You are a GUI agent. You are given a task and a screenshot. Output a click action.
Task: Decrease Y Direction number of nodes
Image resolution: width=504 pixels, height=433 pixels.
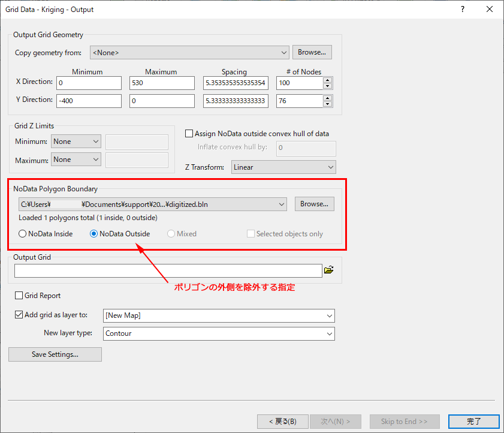pyautogui.click(x=327, y=104)
